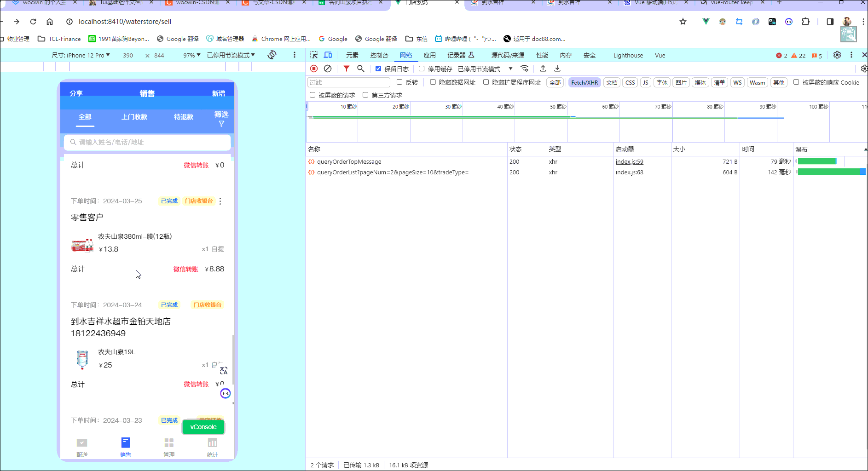
Task: Switch to 元素 DevTools tab
Action: pos(352,55)
